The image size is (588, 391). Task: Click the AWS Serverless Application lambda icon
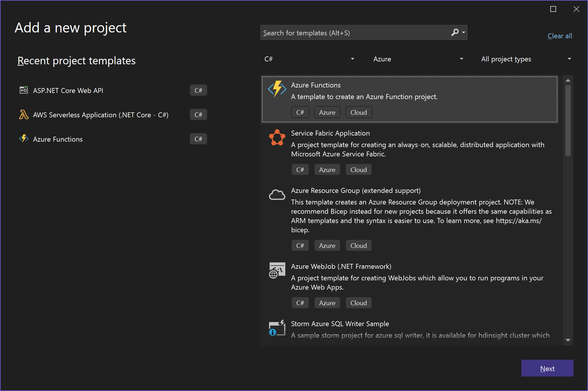pos(24,115)
